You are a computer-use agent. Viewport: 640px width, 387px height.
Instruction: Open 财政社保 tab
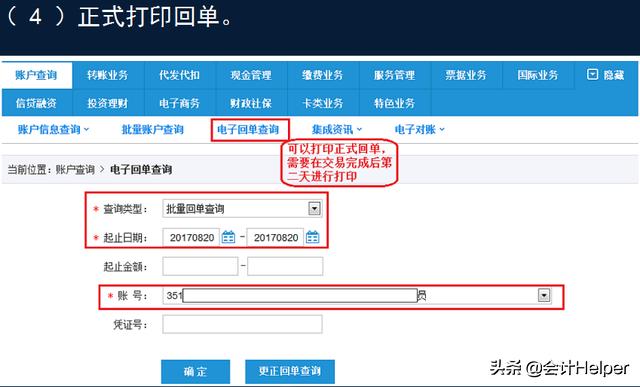251,103
